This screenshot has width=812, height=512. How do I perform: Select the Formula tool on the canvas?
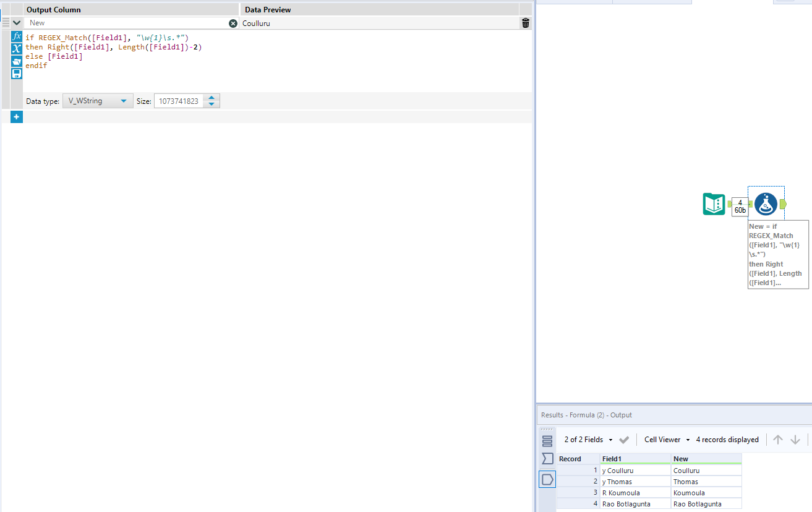(766, 203)
